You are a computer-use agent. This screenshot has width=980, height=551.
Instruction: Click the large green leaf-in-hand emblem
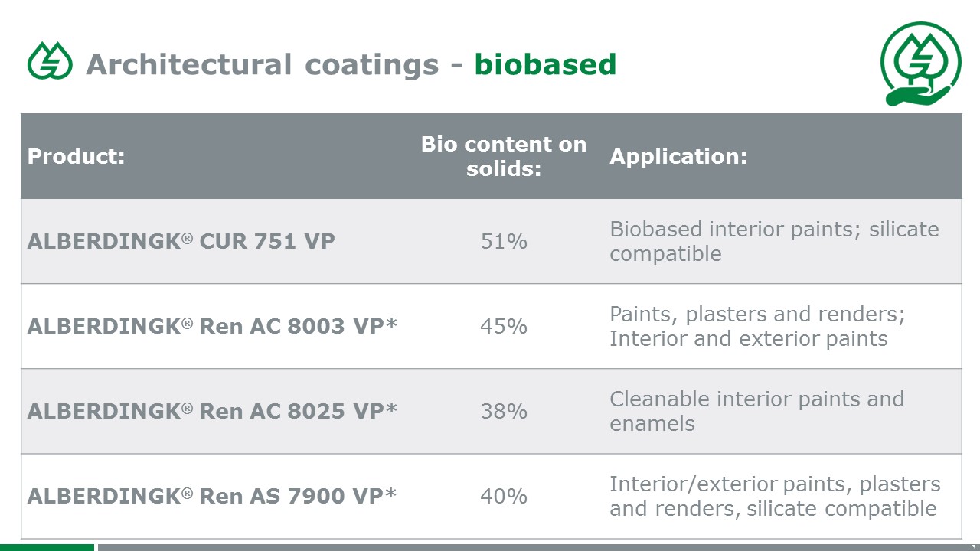coord(920,64)
